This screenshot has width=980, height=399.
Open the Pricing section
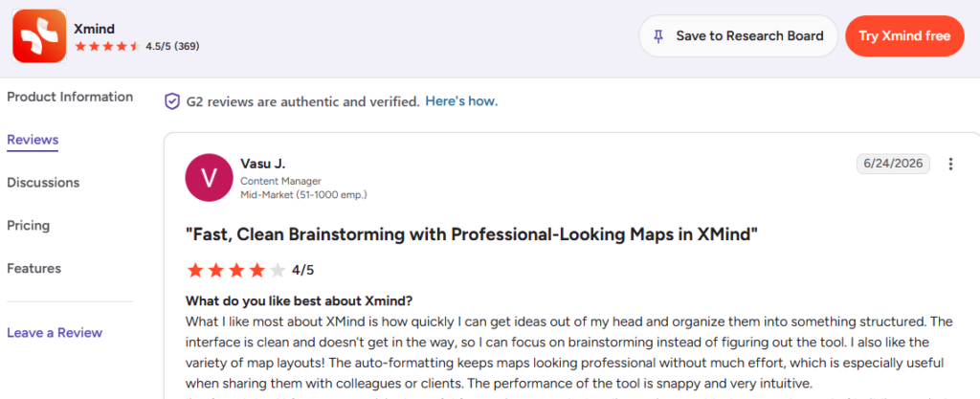(x=28, y=226)
